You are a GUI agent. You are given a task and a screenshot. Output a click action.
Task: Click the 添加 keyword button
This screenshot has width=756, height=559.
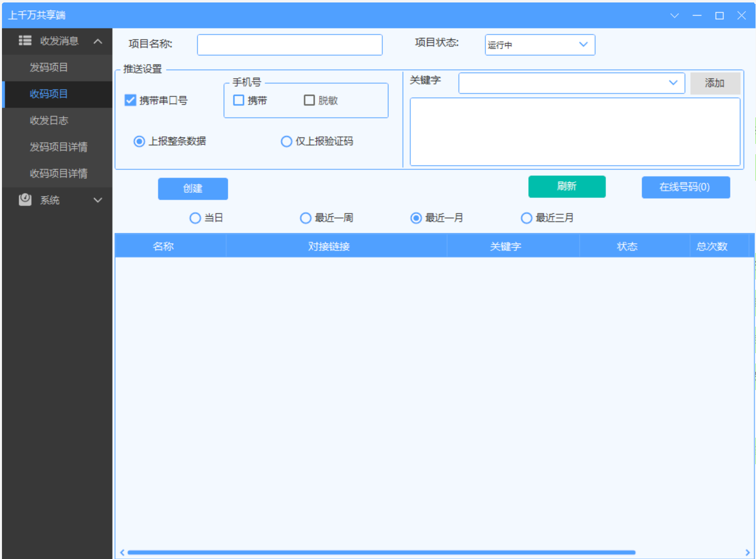(x=715, y=83)
